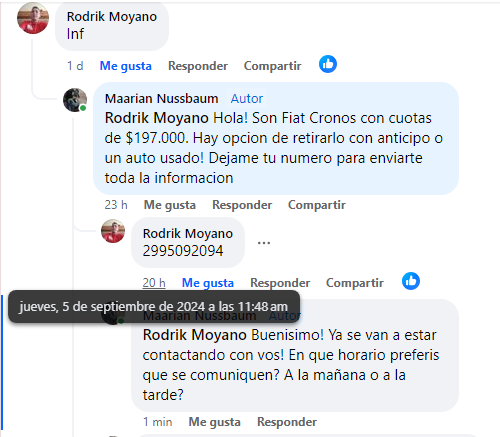Toggle Me gusta on the phone number comment

(208, 283)
